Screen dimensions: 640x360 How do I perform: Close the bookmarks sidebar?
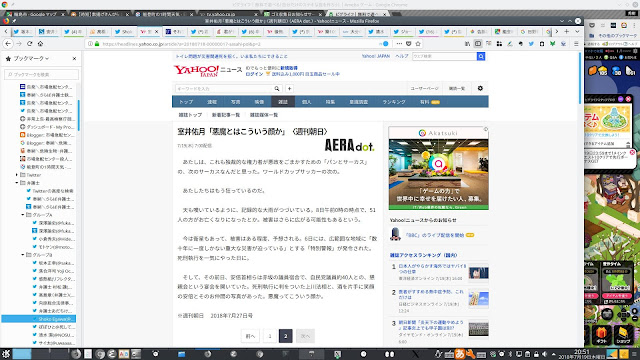74,58
